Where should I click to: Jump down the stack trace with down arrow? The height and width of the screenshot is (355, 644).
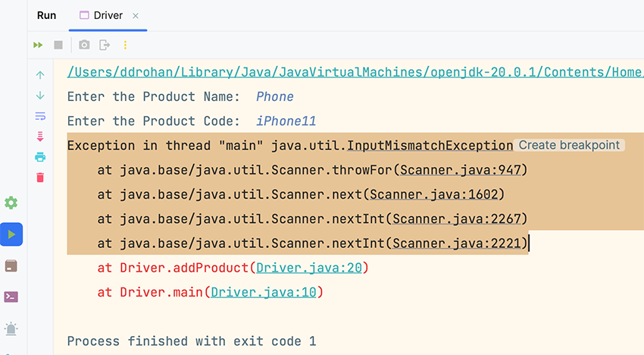tap(40, 96)
